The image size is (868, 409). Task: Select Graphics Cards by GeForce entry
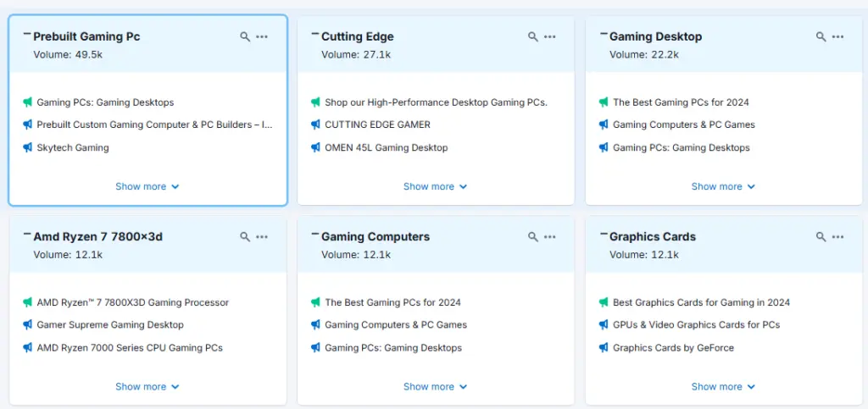pos(673,347)
